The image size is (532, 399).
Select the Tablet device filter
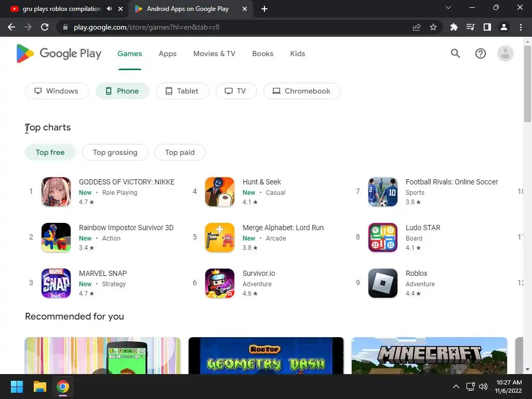point(182,91)
